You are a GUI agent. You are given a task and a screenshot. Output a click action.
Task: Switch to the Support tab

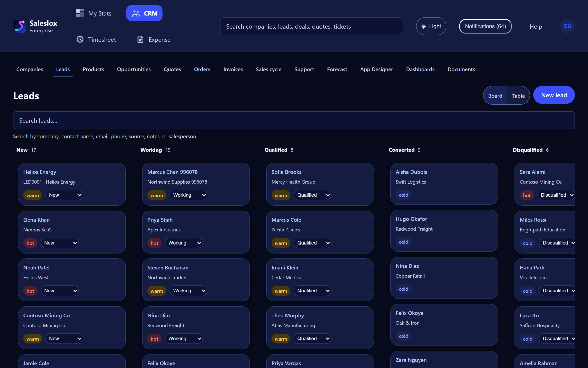[304, 69]
